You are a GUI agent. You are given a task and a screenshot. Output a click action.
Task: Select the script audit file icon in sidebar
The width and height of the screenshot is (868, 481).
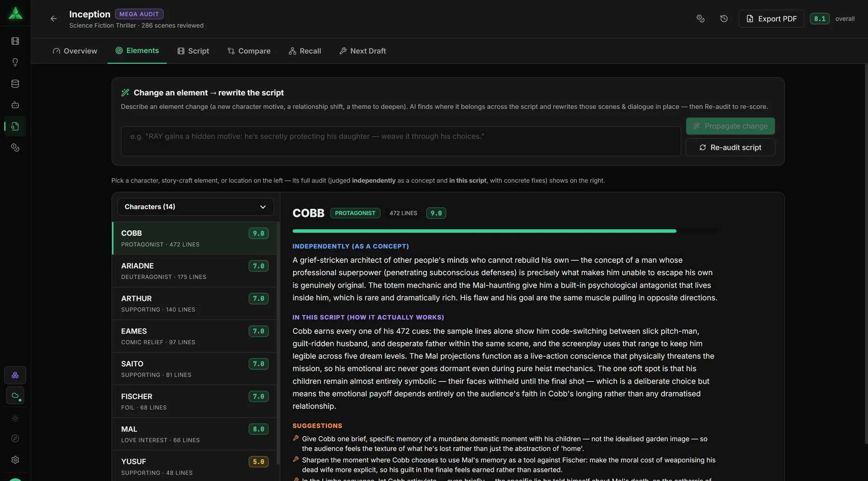pos(15,126)
